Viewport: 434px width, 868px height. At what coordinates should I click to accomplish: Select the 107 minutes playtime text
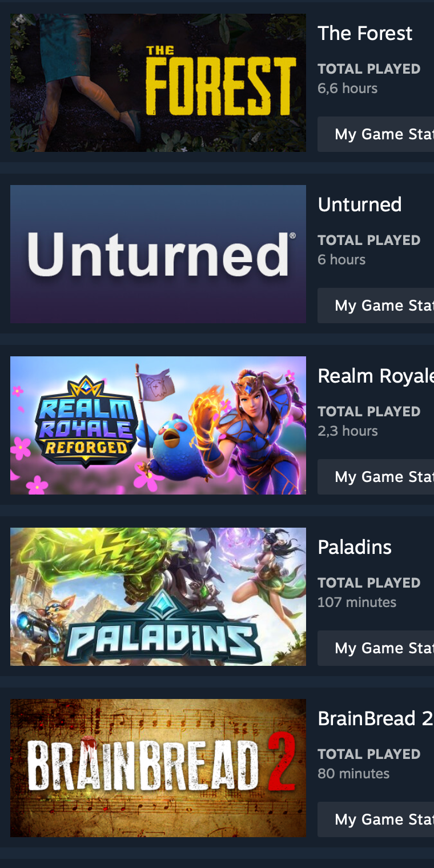click(357, 602)
